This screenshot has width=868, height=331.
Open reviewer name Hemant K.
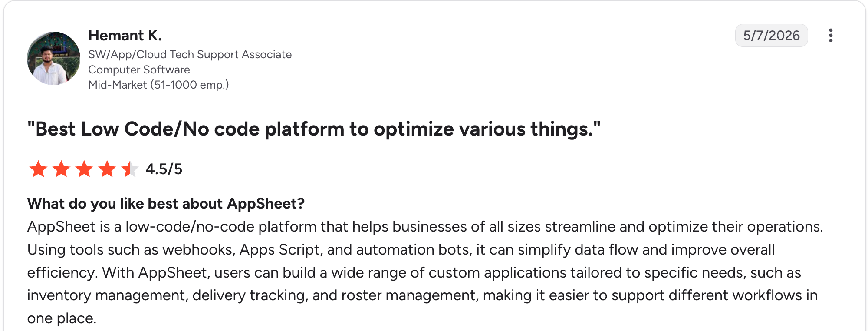pos(125,35)
